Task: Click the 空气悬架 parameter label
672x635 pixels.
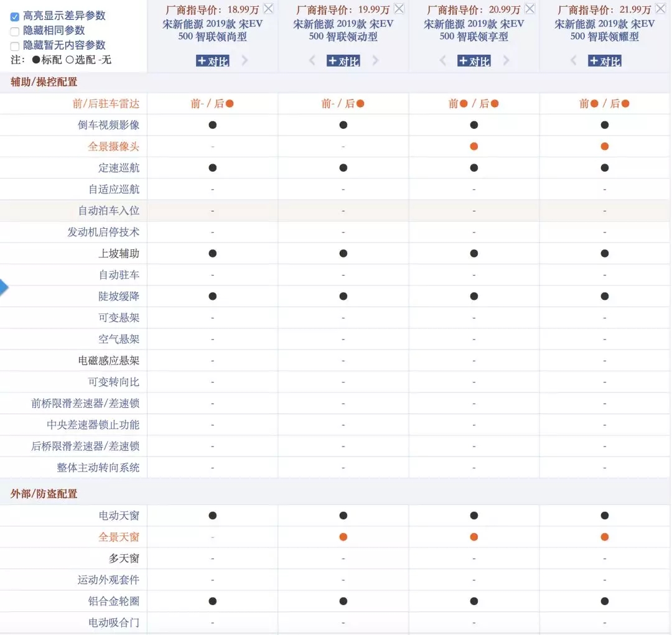Action: click(119, 340)
